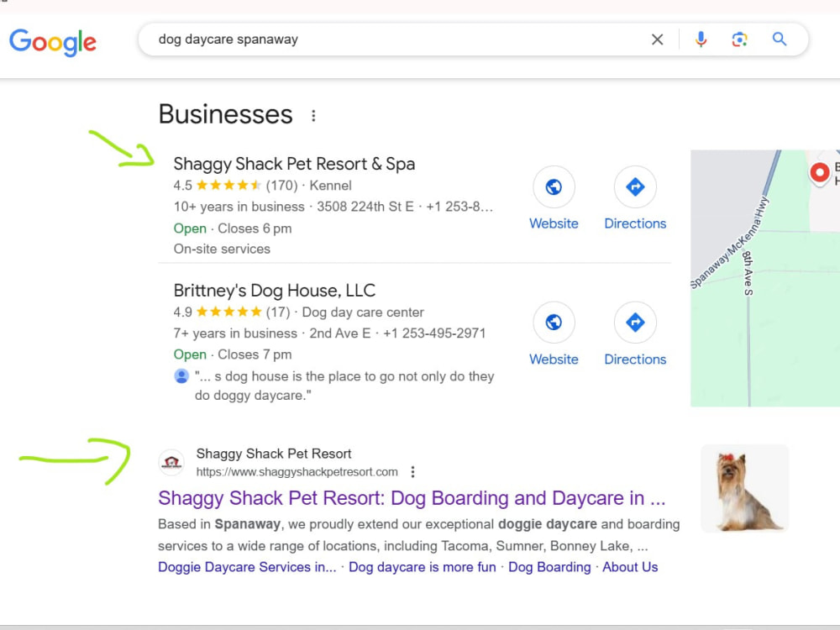Click 'Dog day care center' category text
This screenshot has width=840, height=630.
(x=363, y=312)
